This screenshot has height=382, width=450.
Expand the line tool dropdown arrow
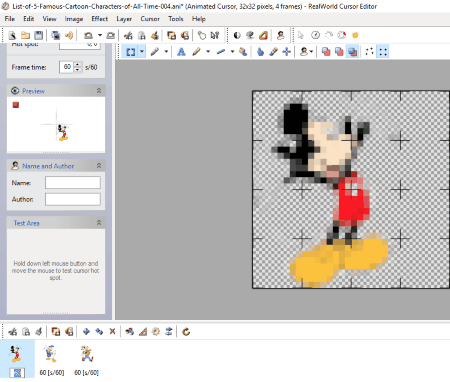point(232,52)
